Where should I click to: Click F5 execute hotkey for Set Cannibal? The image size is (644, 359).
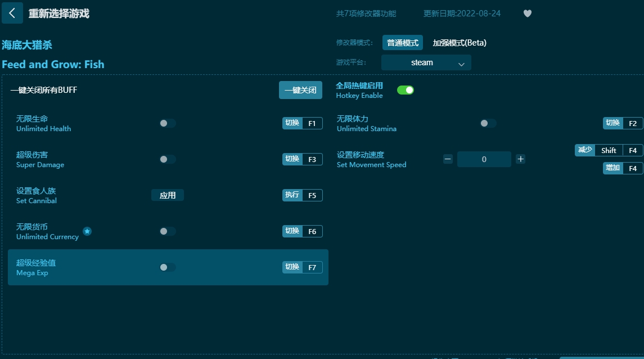pyautogui.click(x=302, y=195)
